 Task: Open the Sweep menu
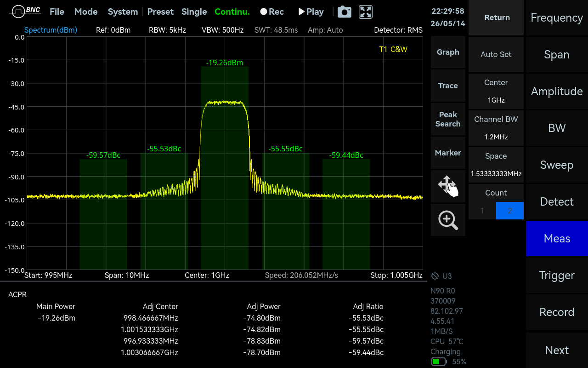coord(557,165)
